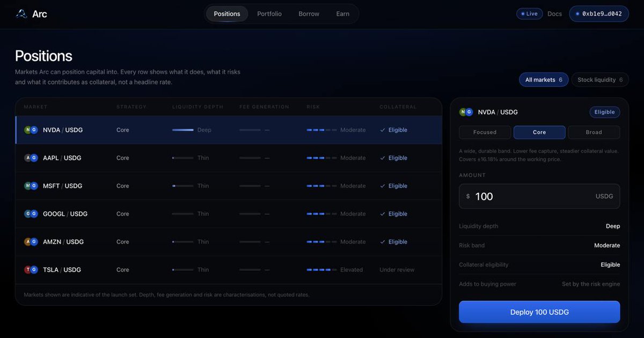This screenshot has width=644, height=338.
Task: Click the Market column header
Action: [x=36, y=107]
